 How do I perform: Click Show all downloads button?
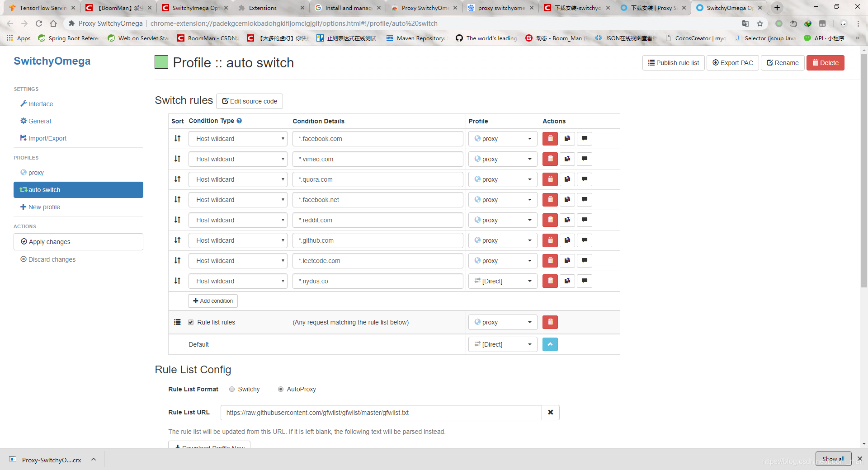pos(833,459)
